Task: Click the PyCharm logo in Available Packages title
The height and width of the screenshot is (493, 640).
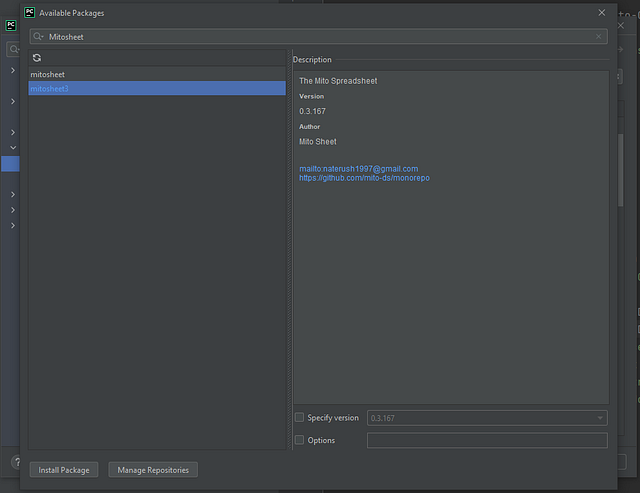Action: coord(29,13)
